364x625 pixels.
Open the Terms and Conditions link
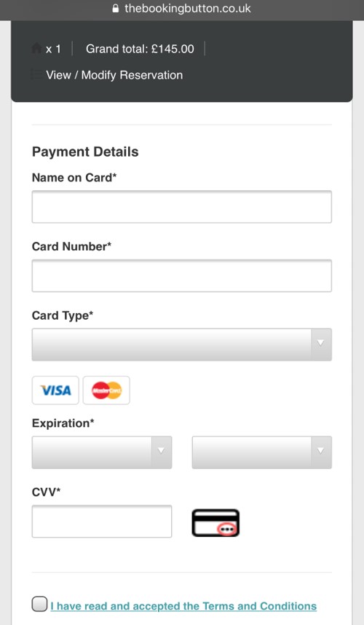pos(183,606)
